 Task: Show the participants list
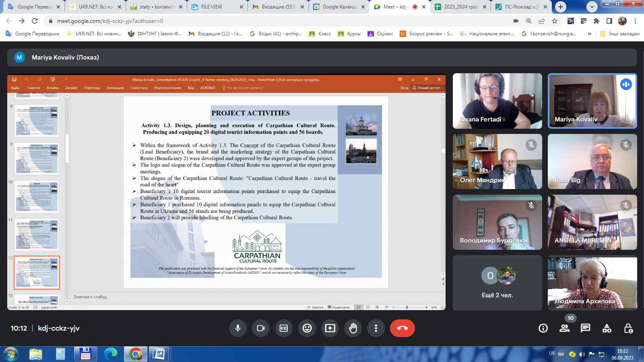564,328
